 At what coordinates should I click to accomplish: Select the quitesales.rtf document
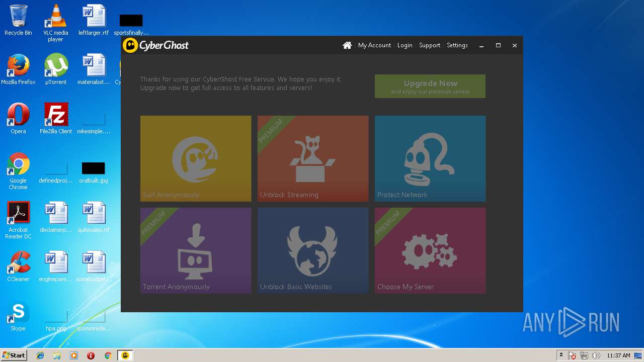94,217
